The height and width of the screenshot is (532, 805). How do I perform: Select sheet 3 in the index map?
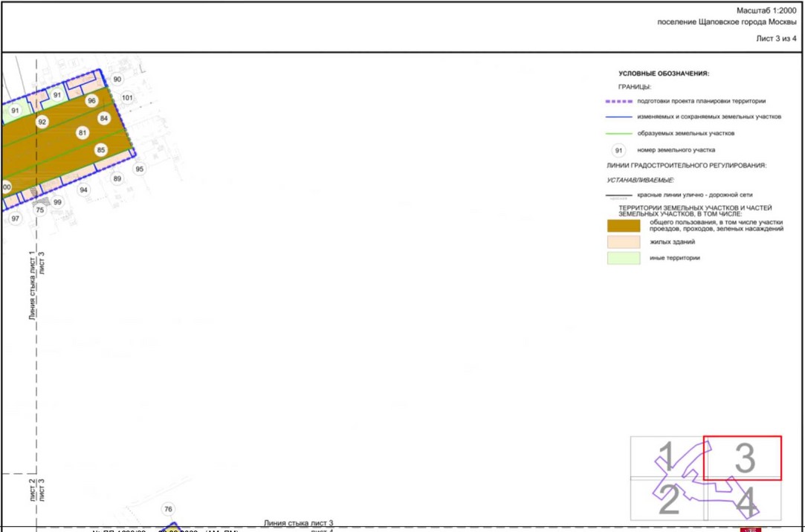point(743,458)
